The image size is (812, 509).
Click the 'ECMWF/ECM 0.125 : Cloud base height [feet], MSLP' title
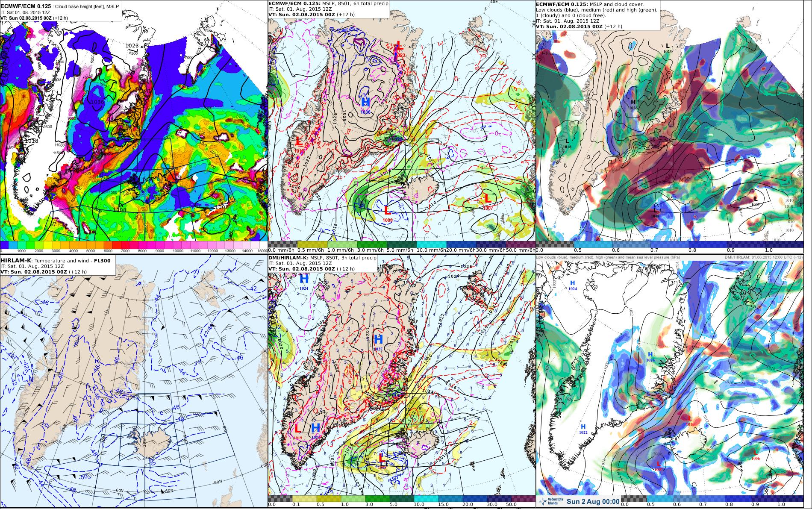tap(60, 6)
